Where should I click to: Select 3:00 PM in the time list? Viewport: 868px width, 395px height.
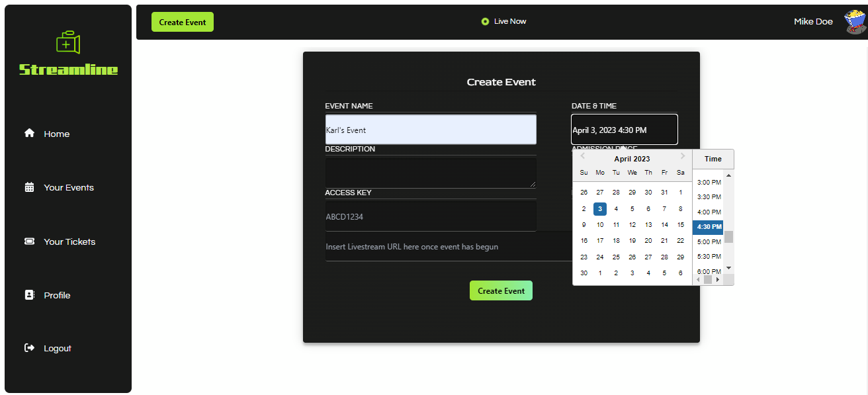[709, 182]
